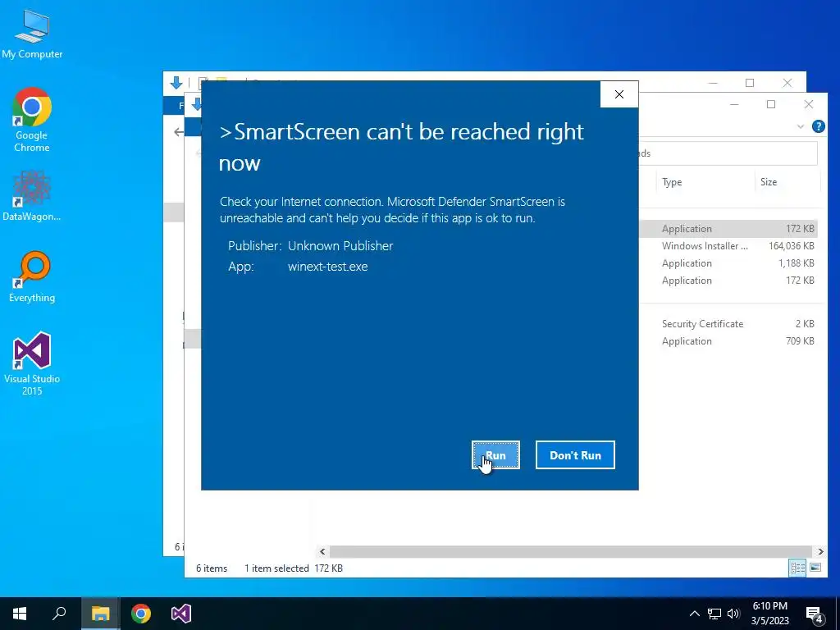Select the Application 709 KB row
This screenshot has width=840, height=630.
coord(728,340)
